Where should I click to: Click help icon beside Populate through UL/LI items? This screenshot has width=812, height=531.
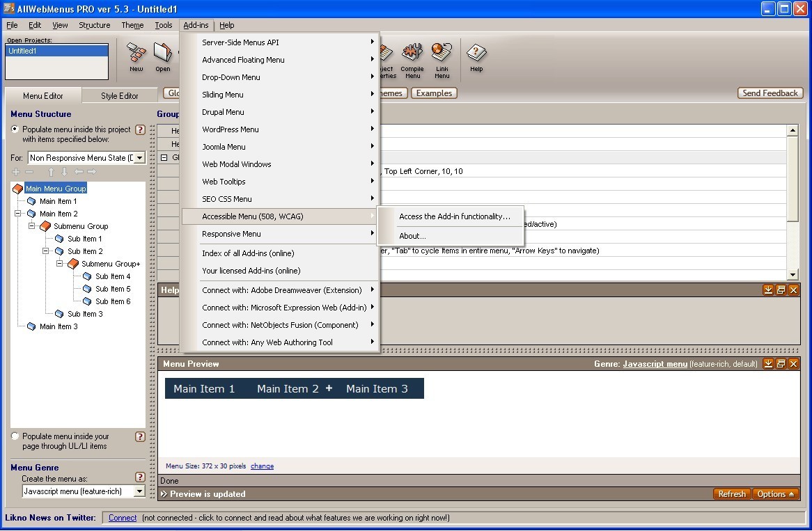(x=140, y=436)
